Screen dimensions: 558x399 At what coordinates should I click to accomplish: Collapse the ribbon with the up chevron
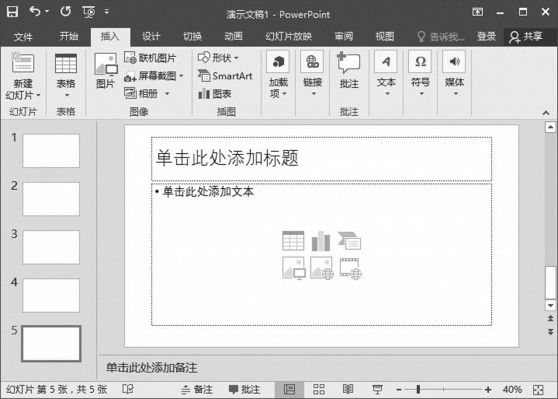click(546, 113)
